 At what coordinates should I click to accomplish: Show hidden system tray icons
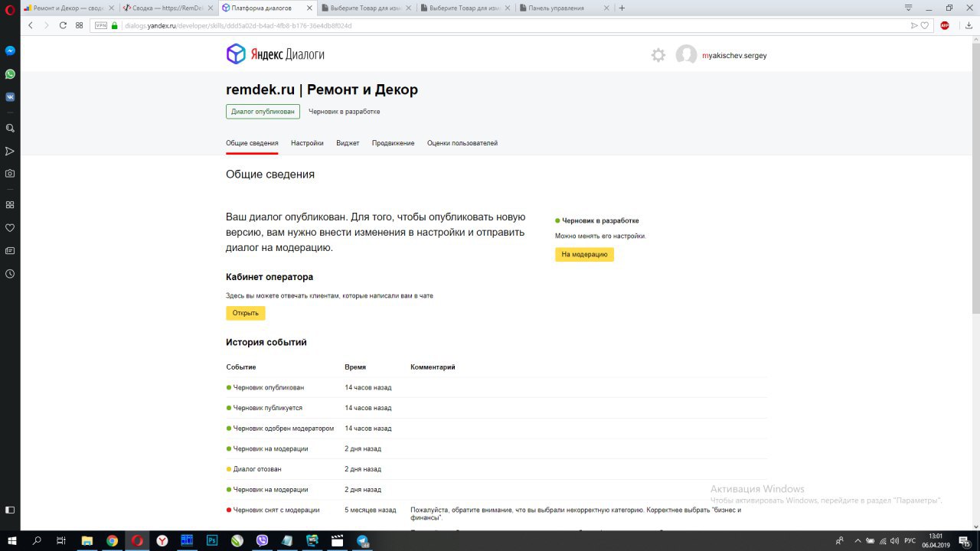coord(858,541)
